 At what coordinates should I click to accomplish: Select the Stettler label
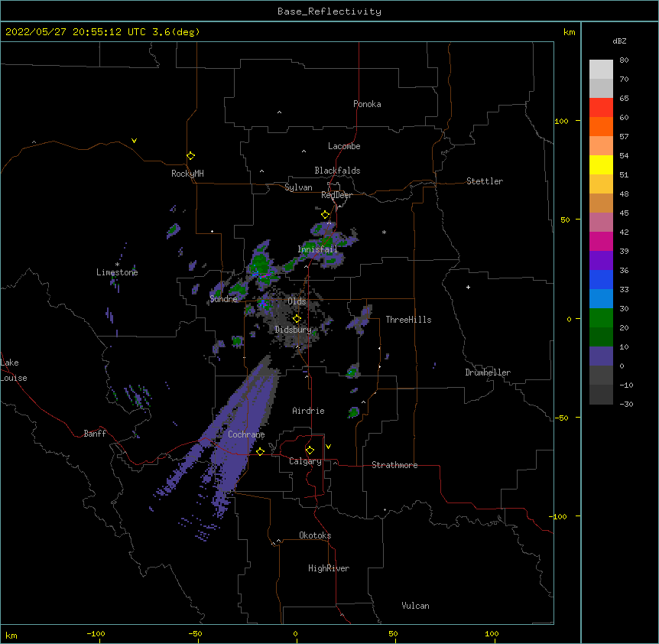(484, 181)
